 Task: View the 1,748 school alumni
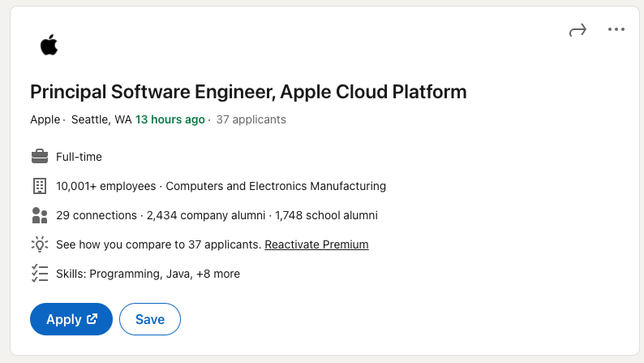click(326, 215)
